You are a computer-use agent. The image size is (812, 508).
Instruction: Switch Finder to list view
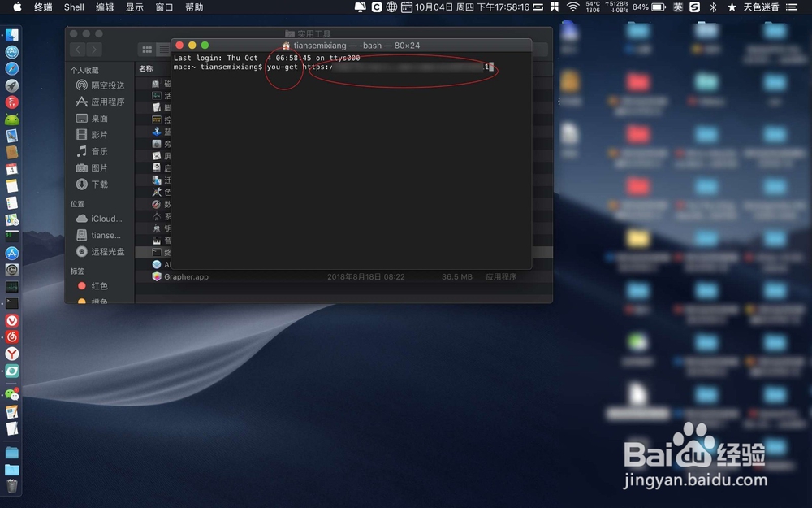163,50
